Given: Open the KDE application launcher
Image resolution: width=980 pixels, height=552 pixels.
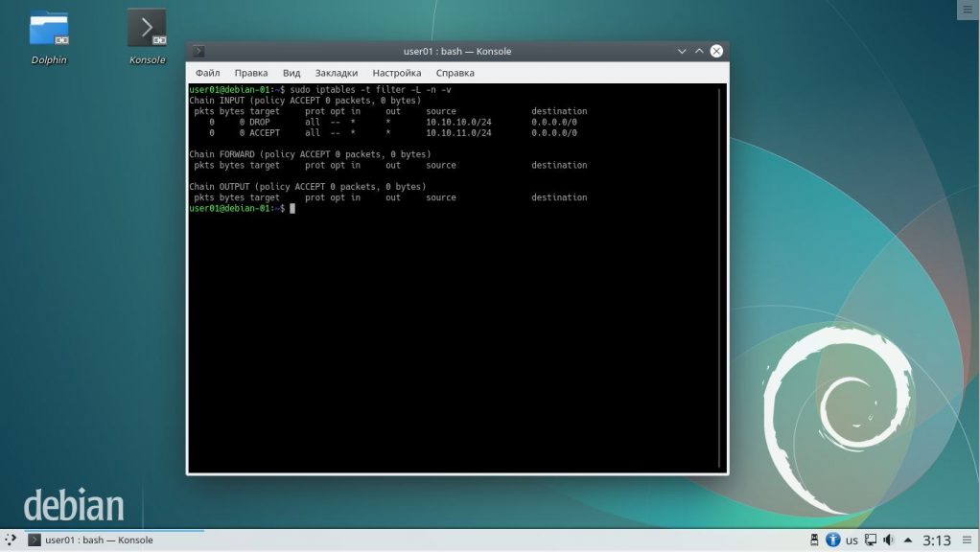Looking at the screenshot, I should point(11,540).
